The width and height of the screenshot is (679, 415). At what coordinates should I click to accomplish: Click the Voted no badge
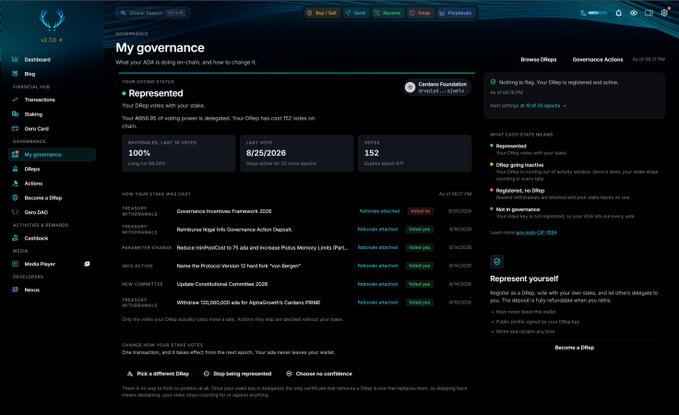click(x=420, y=211)
